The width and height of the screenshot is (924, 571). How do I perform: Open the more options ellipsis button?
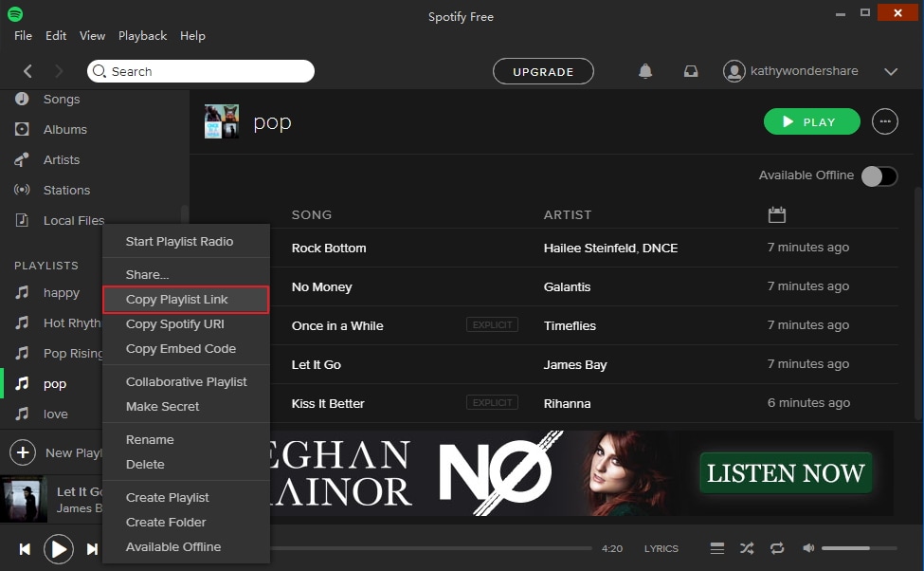tap(884, 121)
